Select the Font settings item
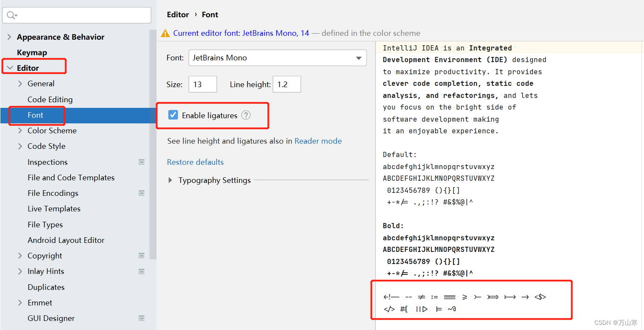Image resolution: width=644 pixels, height=330 pixels. click(x=35, y=115)
